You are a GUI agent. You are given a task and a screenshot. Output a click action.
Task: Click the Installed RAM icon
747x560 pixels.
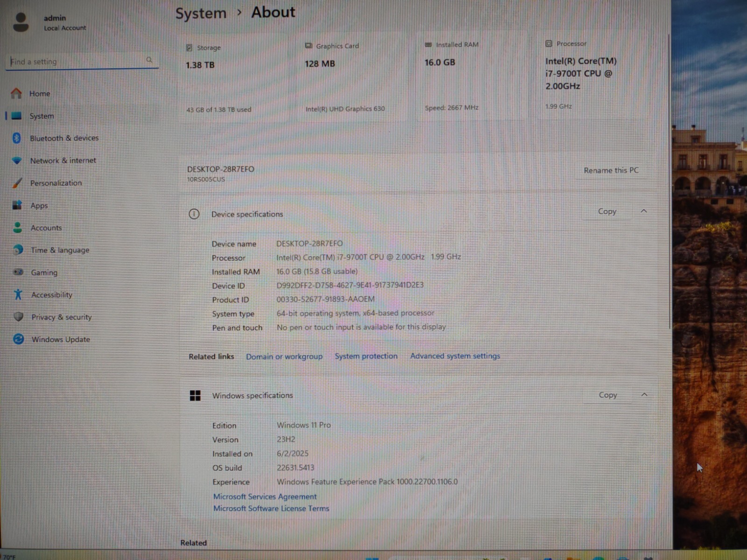(x=428, y=45)
